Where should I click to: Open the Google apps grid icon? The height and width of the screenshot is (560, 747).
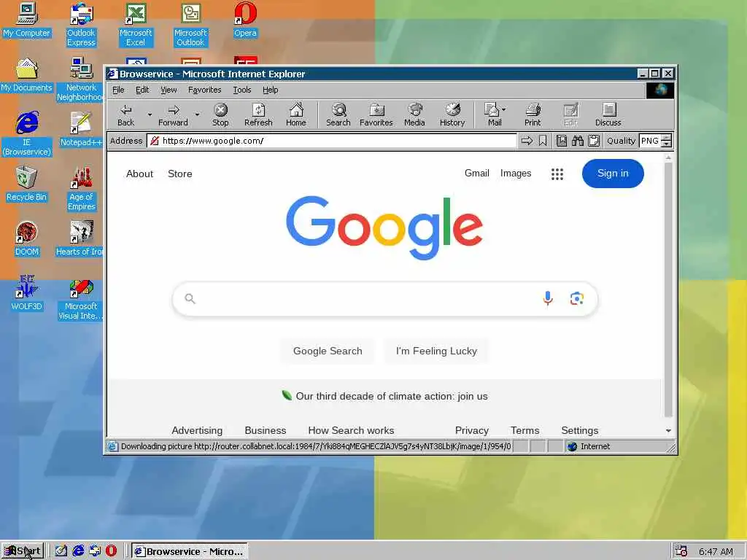click(x=557, y=174)
